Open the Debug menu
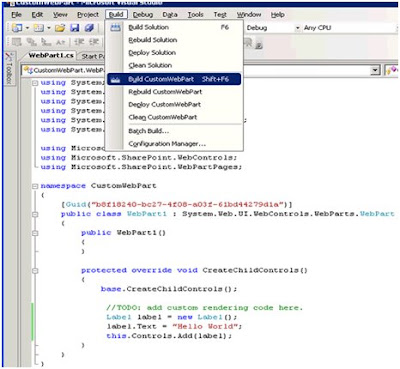The width and height of the screenshot is (400, 369). (143, 15)
